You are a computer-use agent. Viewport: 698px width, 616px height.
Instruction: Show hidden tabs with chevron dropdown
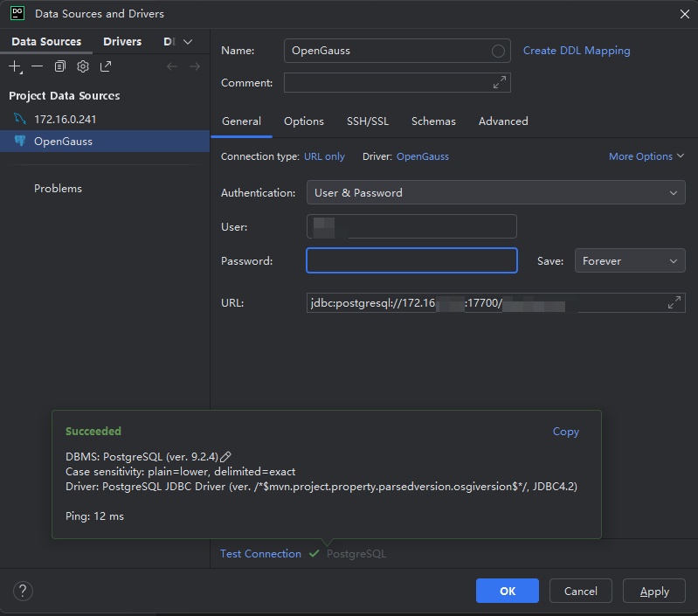[x=188, y=42]
